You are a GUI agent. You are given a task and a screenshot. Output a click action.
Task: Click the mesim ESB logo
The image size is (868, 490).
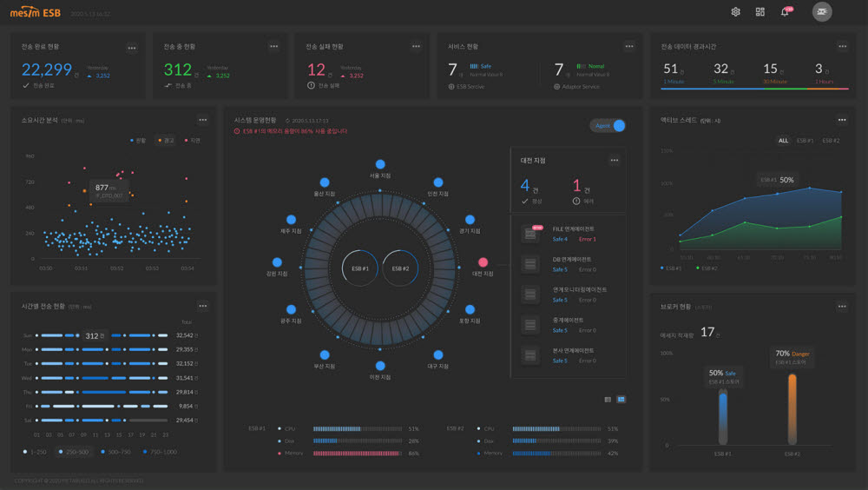pyautogui.click(x=36, y=12)
